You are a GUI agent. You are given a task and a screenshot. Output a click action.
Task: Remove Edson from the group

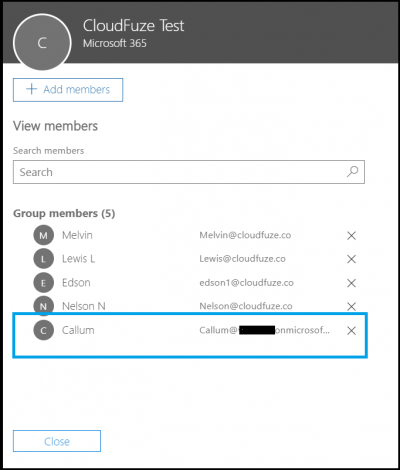pos(351,283)
